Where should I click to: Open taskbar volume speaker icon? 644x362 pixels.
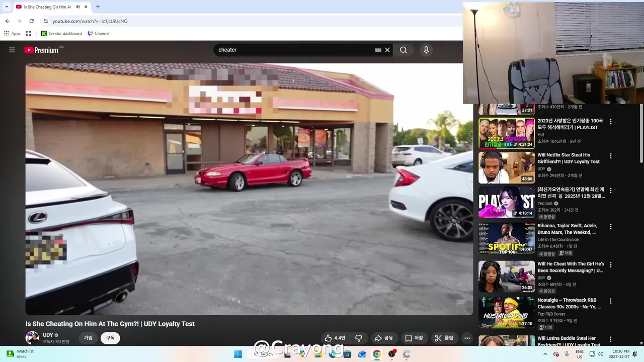600,354
